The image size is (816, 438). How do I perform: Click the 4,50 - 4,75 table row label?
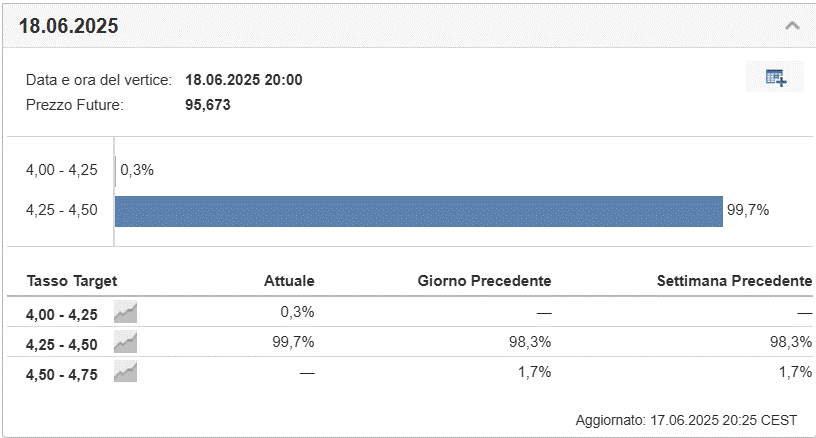tap(61, 375)
